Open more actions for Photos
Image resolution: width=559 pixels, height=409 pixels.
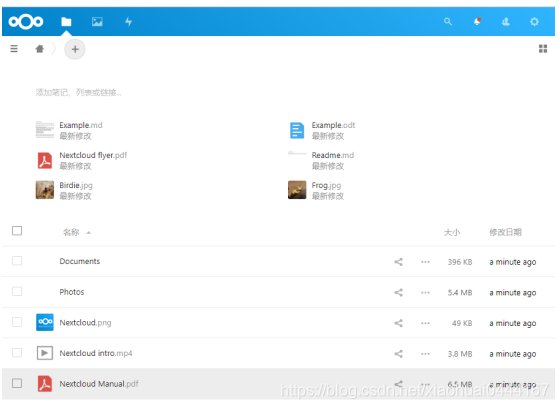425,293
